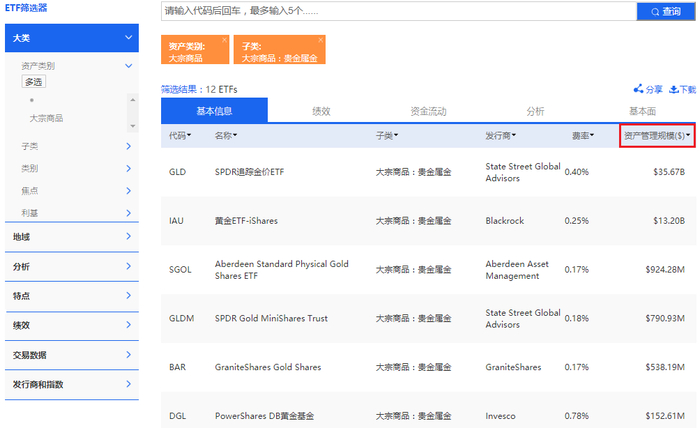700x428 pixels.
Task: Click the 多选 multi-select button
Action: click(x=33, y=82)
